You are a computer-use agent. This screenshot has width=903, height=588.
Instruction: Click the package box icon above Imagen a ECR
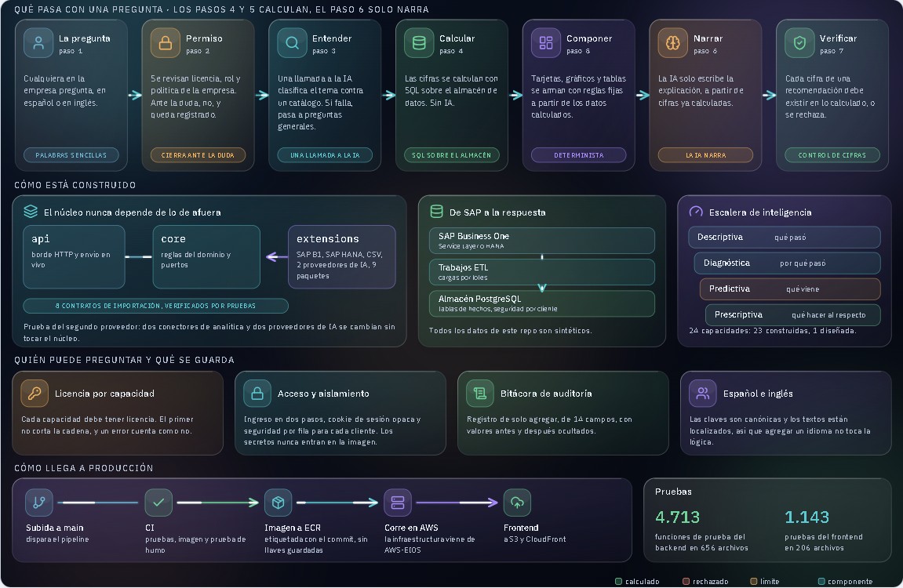point(279,503)
